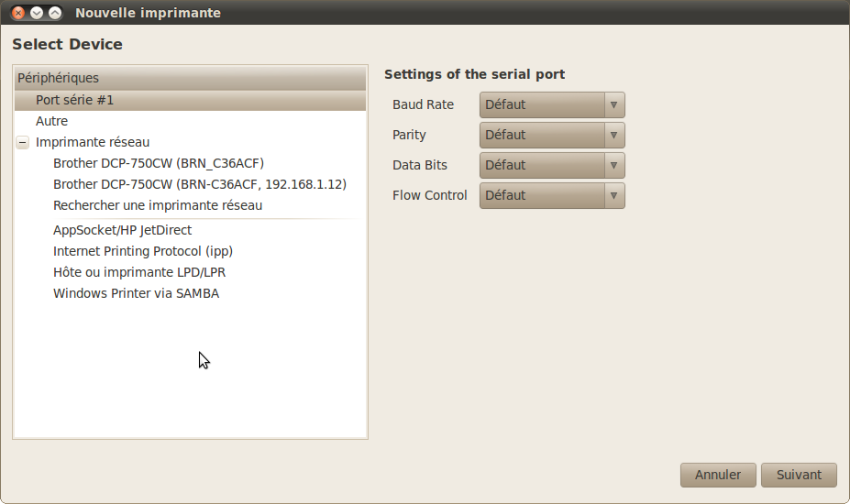
Task: Click the Annuler button
Action: pyautogui.click(x=718, y=475)
